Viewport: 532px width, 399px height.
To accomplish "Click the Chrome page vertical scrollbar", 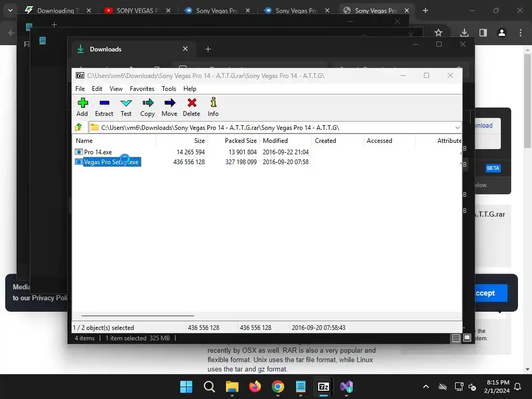I will tap(527, 100).
